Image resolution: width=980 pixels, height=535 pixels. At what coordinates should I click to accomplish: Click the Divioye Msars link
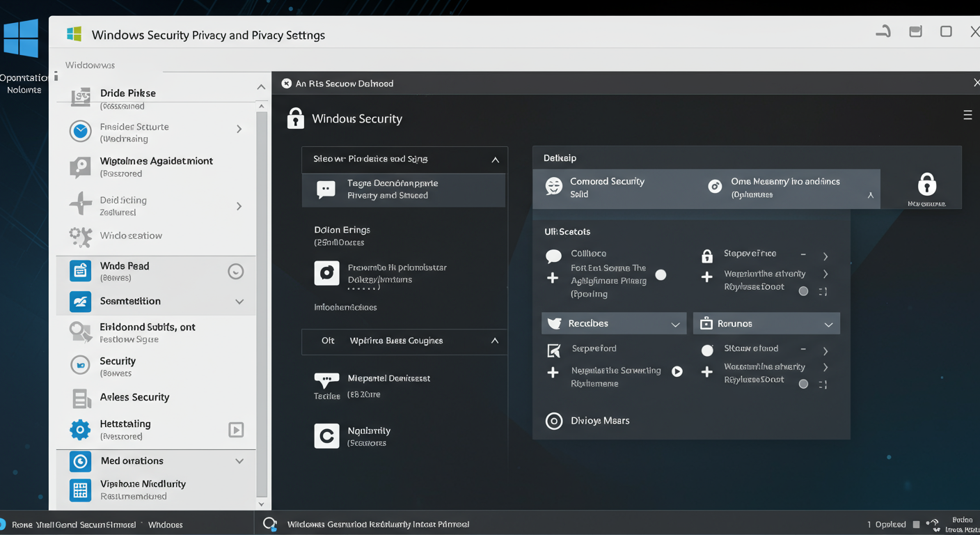click(600, 421)
